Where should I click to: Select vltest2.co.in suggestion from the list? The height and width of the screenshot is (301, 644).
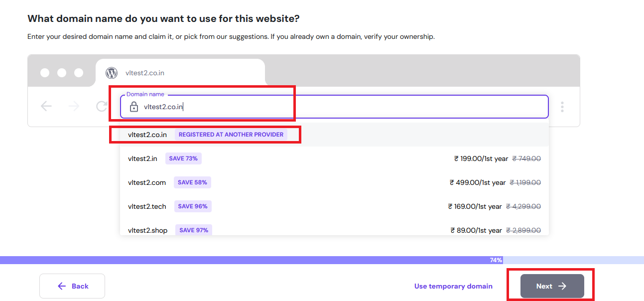pyautogui.click(x=147, y=135)
